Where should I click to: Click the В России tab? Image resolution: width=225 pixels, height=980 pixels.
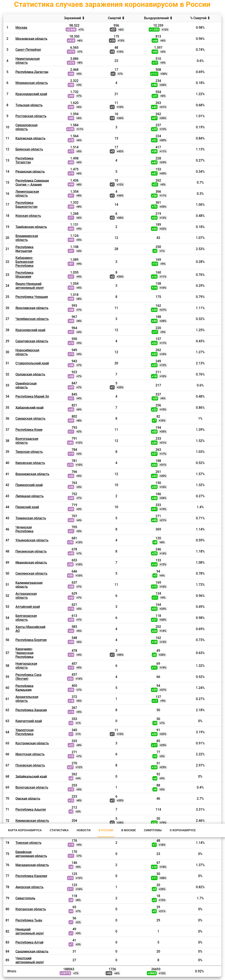pyautogui.click(x=106, y=830)
